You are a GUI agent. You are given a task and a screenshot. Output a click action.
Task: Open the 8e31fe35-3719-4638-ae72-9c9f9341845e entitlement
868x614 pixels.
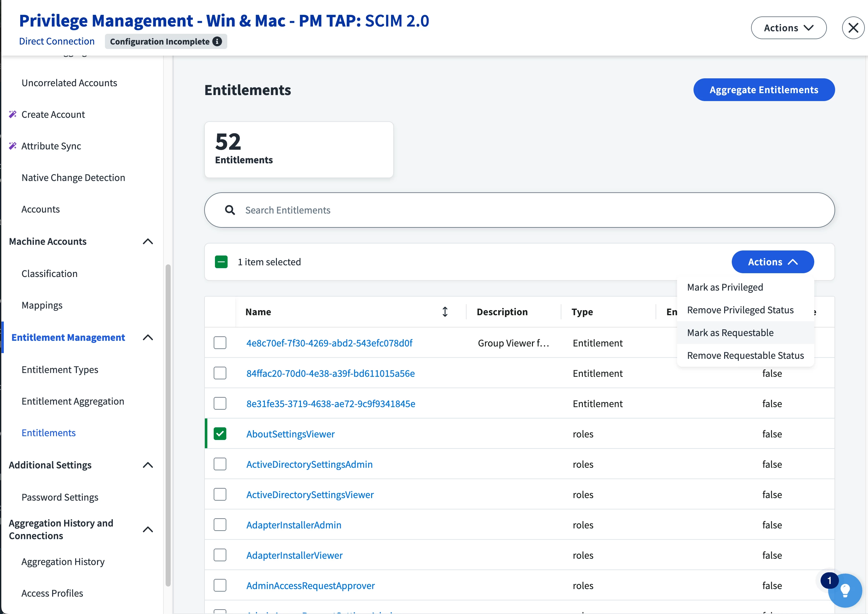coord(331,403)
